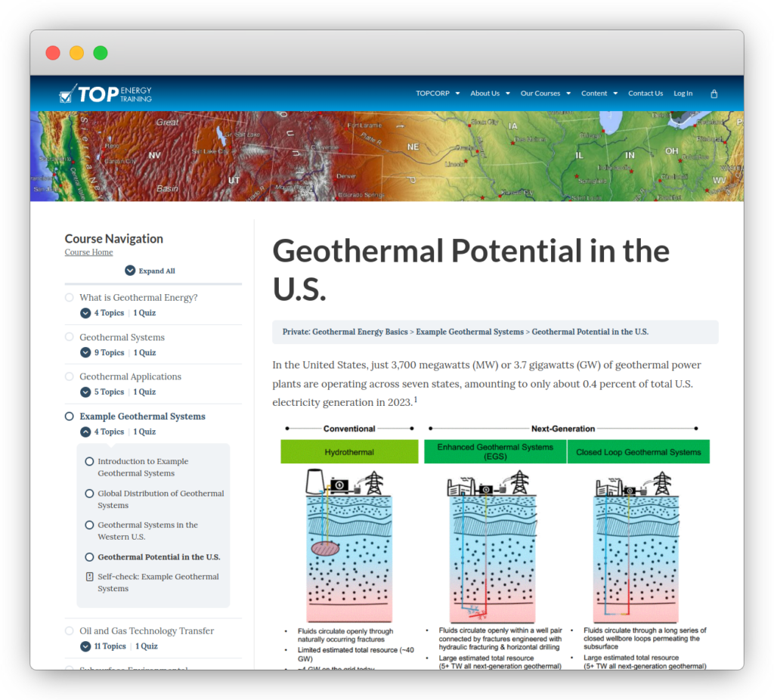Toggle progress circle for Example Geothermal Systems
Screen dimensions: 774x700
[x=69, y=417]
